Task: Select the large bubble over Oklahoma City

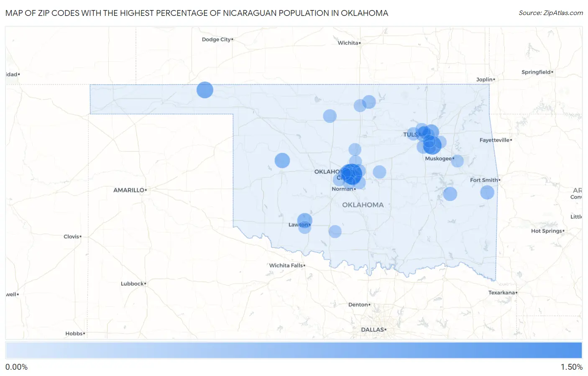Action: tap(351, 174)
